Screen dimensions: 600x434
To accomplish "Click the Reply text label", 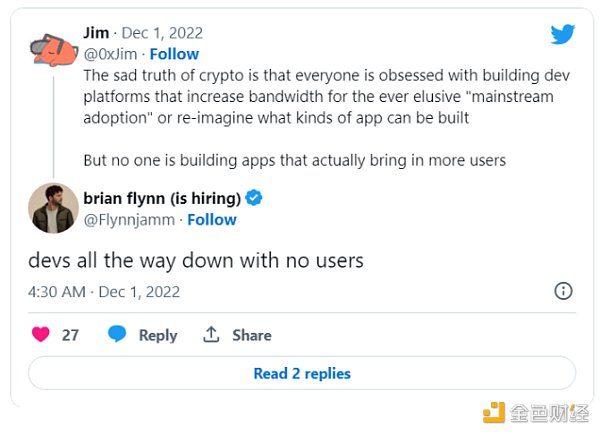I will tap(157, 336).
